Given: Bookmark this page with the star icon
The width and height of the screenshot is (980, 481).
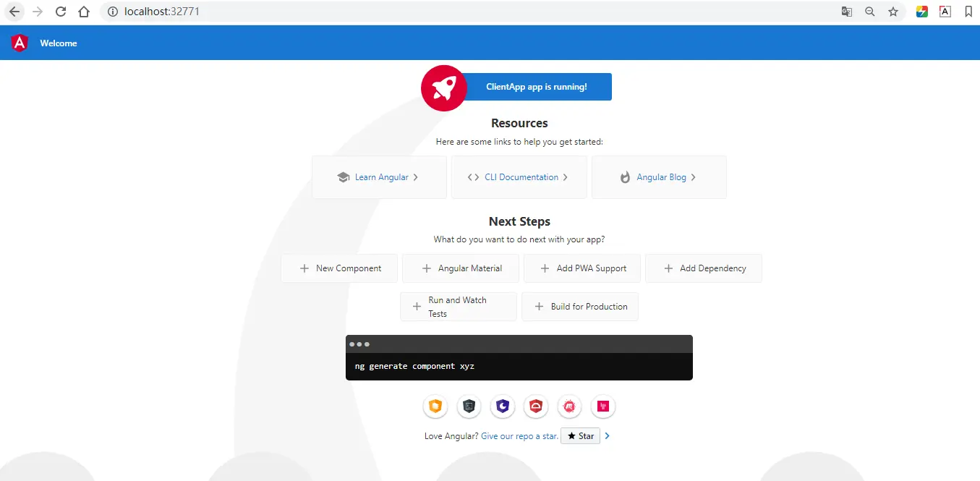Looking at the screenshot, I should [x=893, y=12].
